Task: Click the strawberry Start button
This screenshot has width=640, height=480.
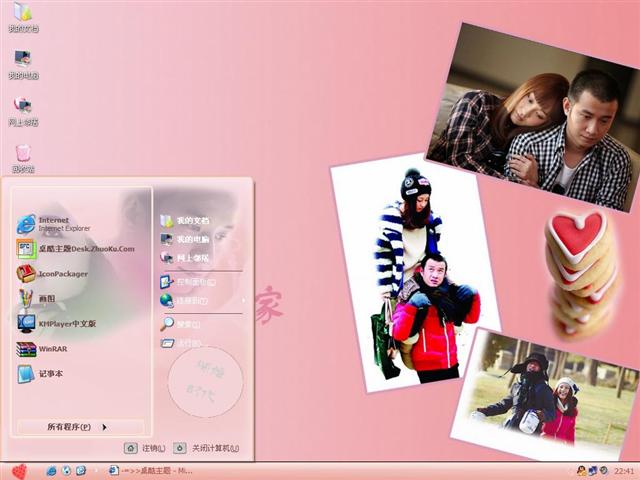Action: pos(19,470)
